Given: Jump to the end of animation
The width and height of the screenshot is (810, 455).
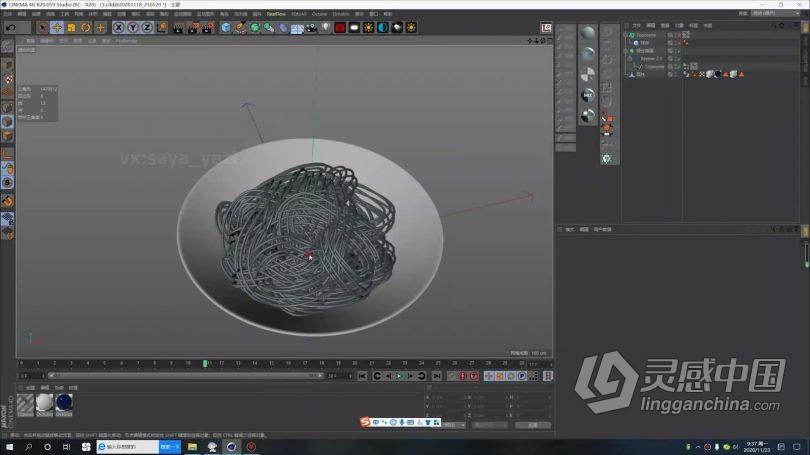Looking at the screenshot, I should pos(437,376).
